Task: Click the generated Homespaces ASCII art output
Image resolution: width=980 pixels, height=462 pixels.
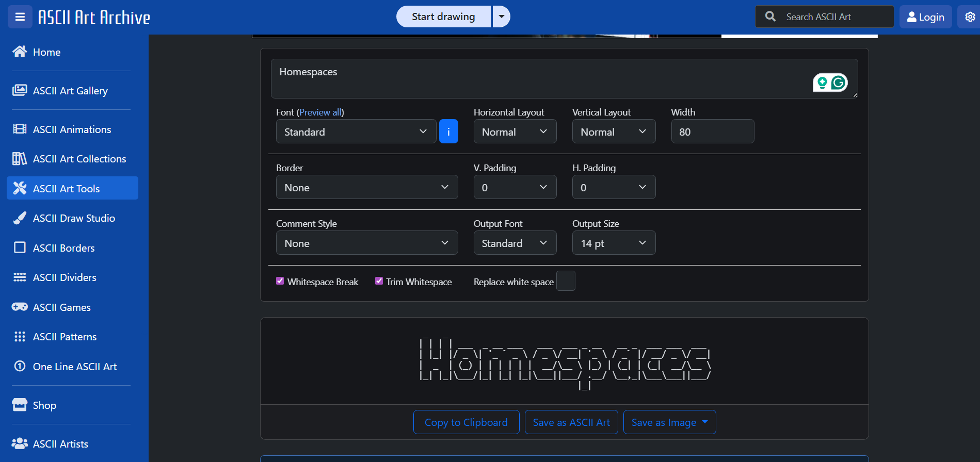Action: (x=566, y=362)
